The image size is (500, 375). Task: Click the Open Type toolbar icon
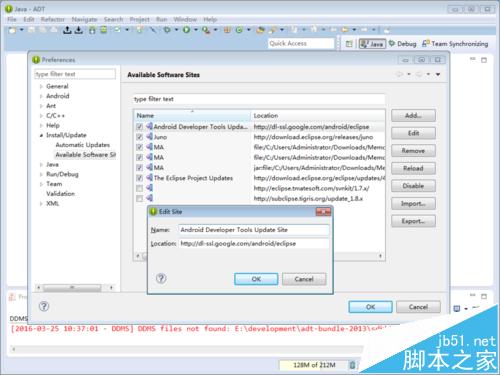point(260,30)
